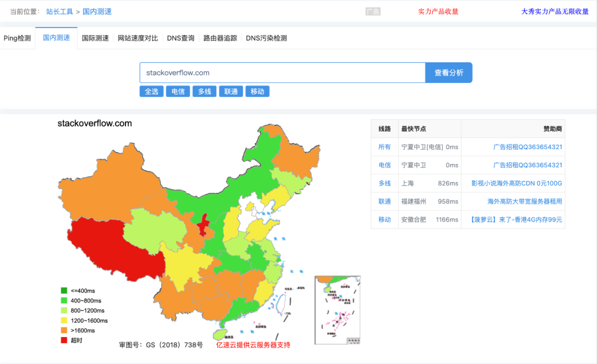Screen dimensions: 597x364
Task: Toggle the 多线 line filter button
Action: (x=205, y=91)
